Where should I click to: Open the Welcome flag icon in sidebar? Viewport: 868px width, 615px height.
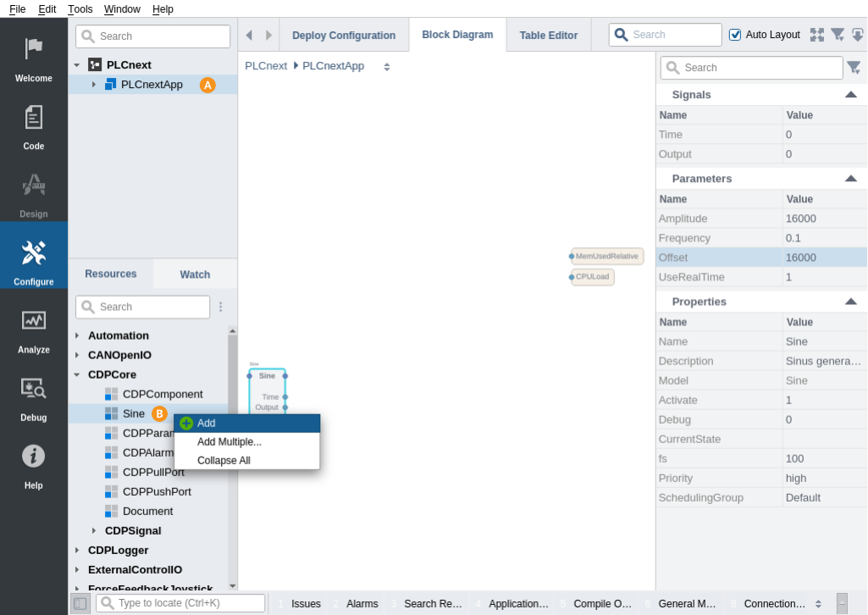[33, 49]
